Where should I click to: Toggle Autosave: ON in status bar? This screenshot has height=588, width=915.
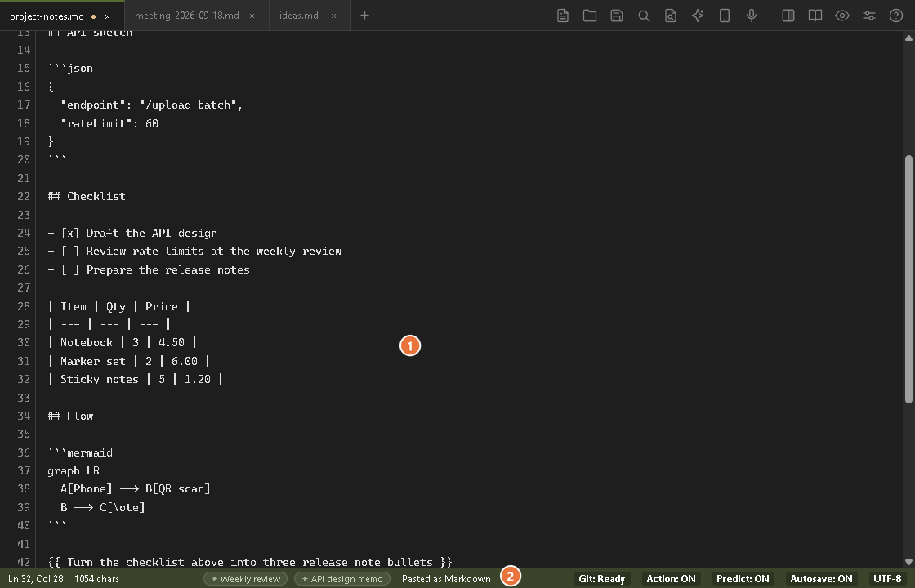point(821,579)
